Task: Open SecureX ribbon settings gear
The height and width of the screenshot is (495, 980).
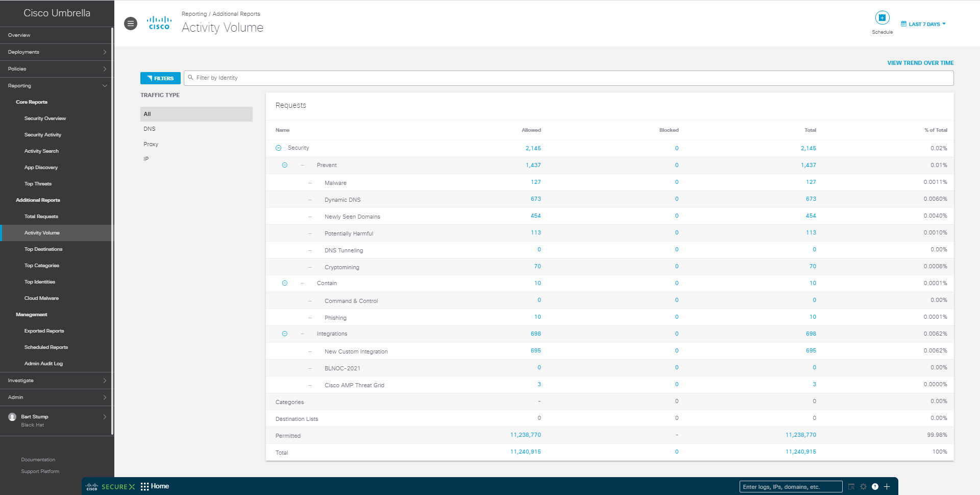Action: (863, 487)
